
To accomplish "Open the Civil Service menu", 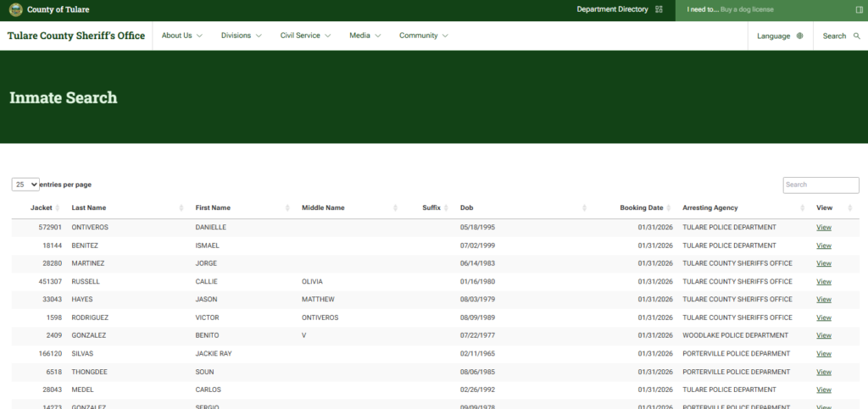I will point(304,36).
